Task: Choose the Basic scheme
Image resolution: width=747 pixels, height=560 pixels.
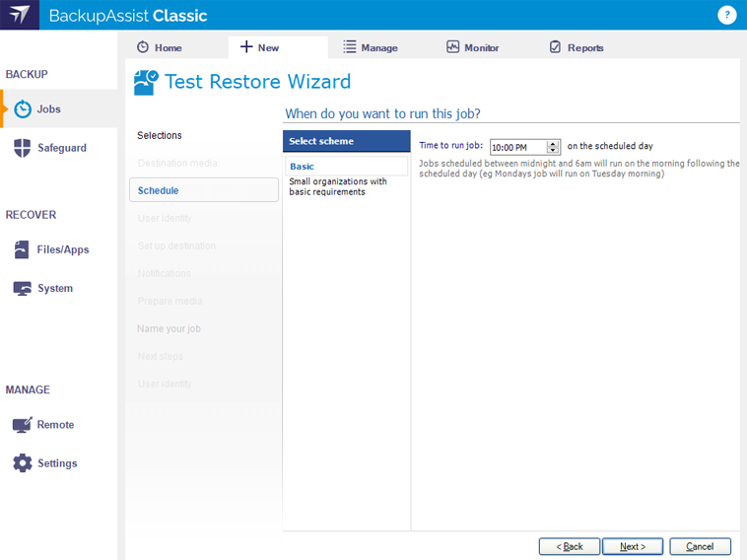Action: click(346, 167)
